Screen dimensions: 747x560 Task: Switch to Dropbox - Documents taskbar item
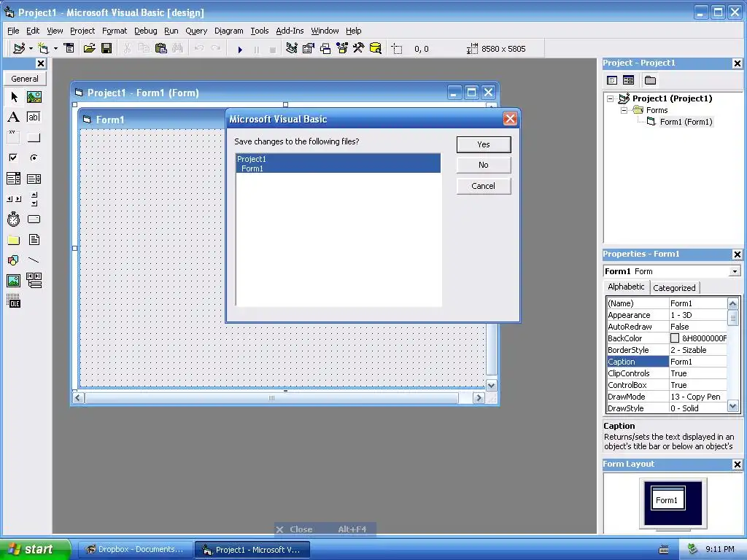tap(135, 550)
